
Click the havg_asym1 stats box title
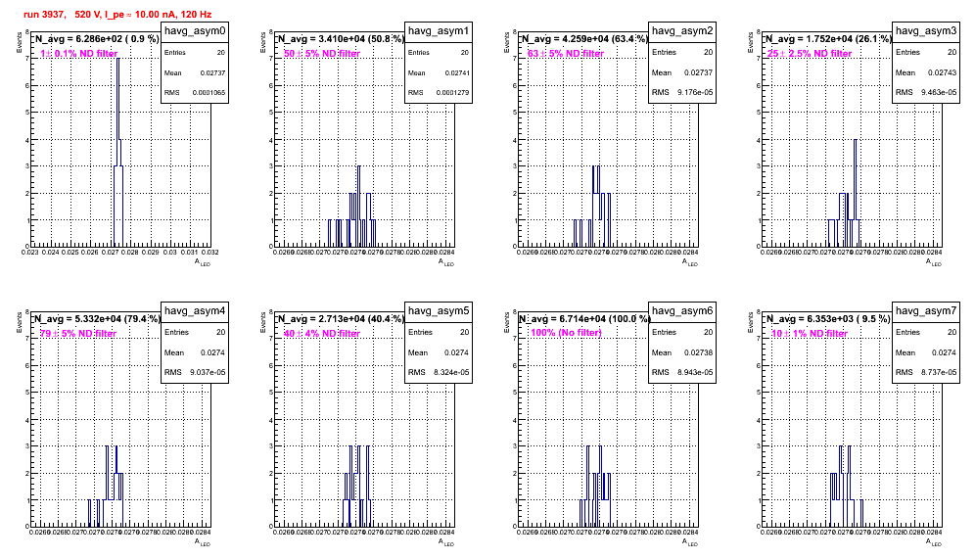(x=439, y=31)
